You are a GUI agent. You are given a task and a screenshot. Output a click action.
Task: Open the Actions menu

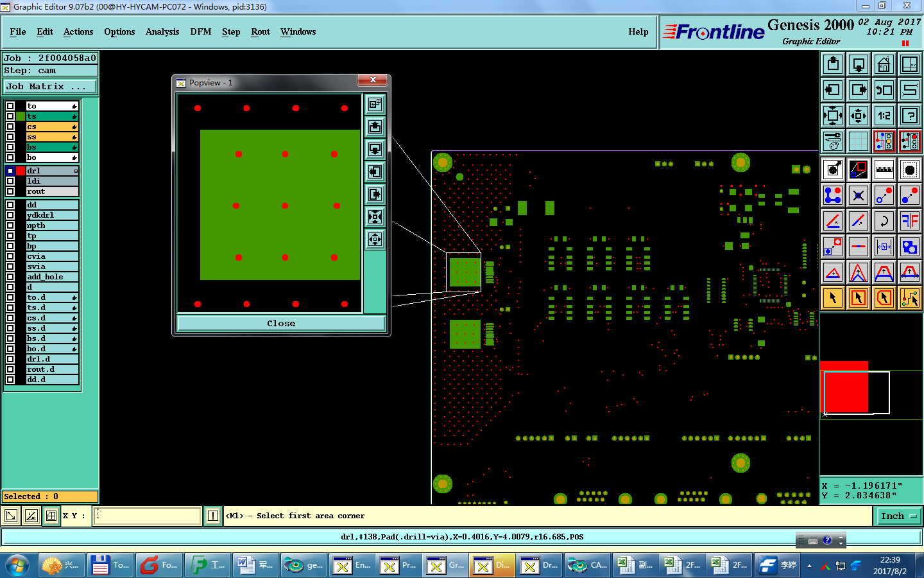(78, 31)
